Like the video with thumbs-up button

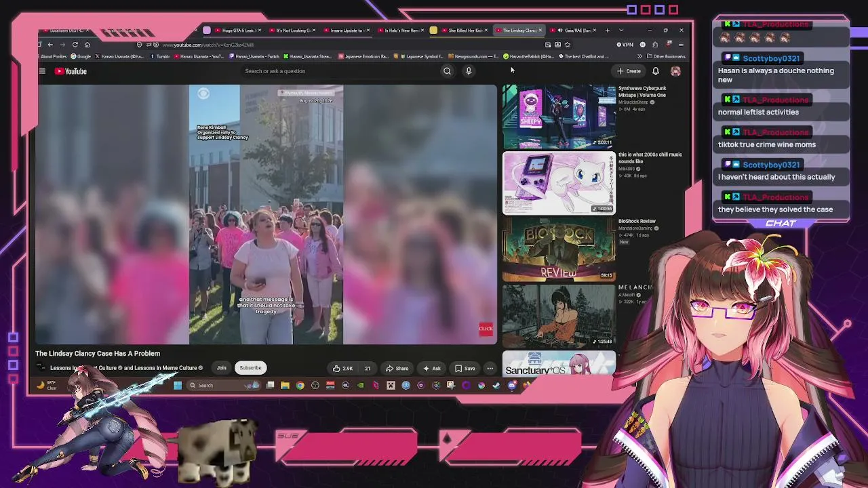[x=342, y=368]
